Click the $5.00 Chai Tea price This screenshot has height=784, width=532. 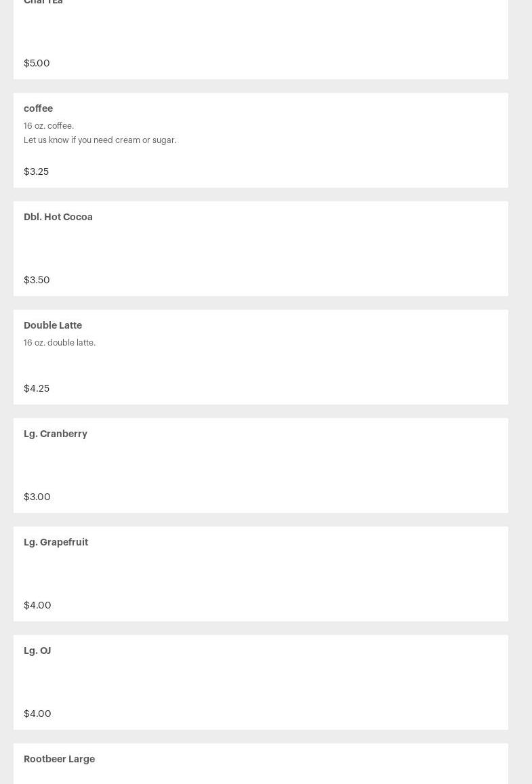click(x=37, y=63)
